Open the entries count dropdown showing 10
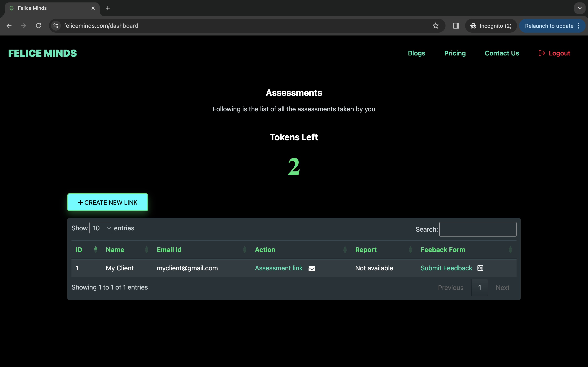Screen dimensions: 588x367 (101, 228)
